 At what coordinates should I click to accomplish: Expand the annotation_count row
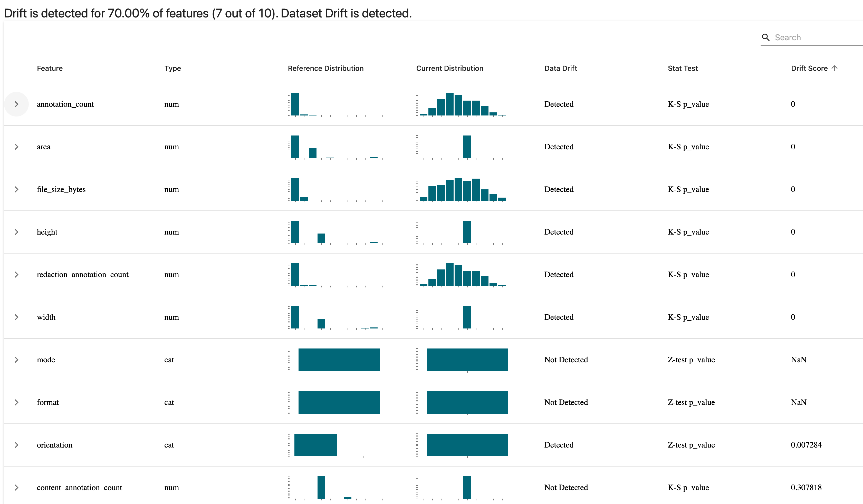click(x=16, y=104)
